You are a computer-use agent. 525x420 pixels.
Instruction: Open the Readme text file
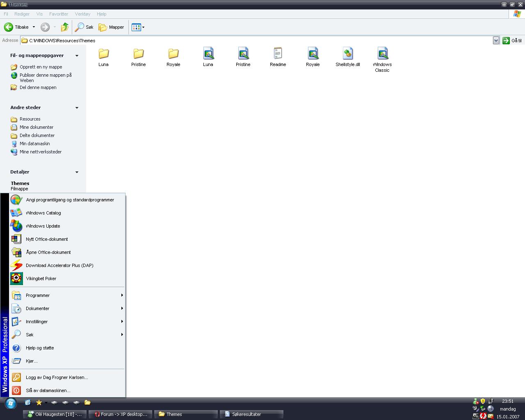[x=278, y=57]
